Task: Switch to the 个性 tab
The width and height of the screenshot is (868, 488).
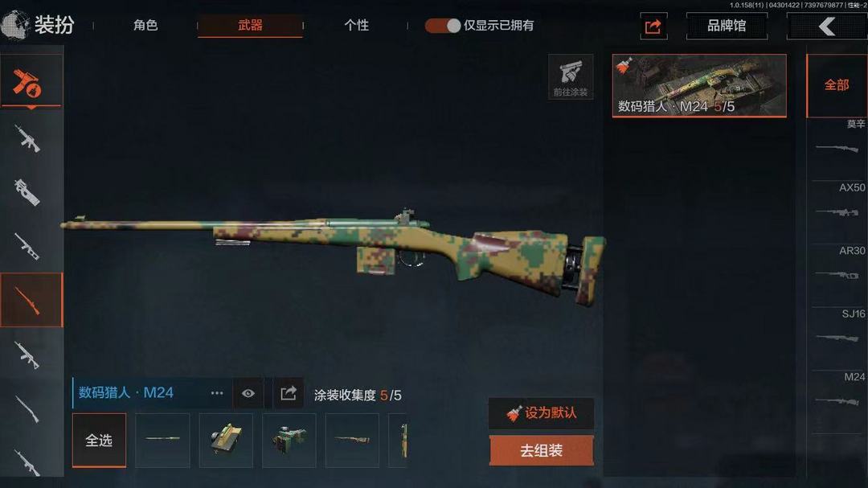Action: tap(357, 26)
